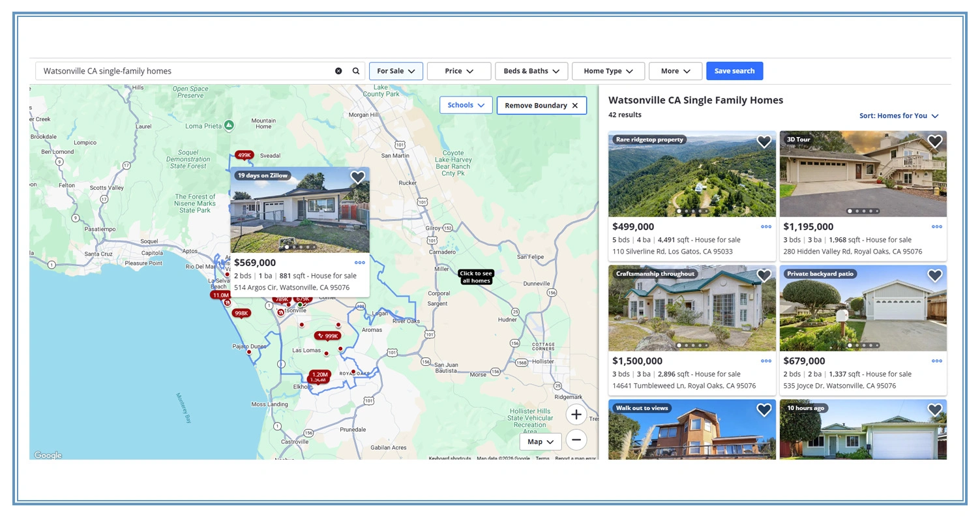Remove the map boundary

coord(541,106)
